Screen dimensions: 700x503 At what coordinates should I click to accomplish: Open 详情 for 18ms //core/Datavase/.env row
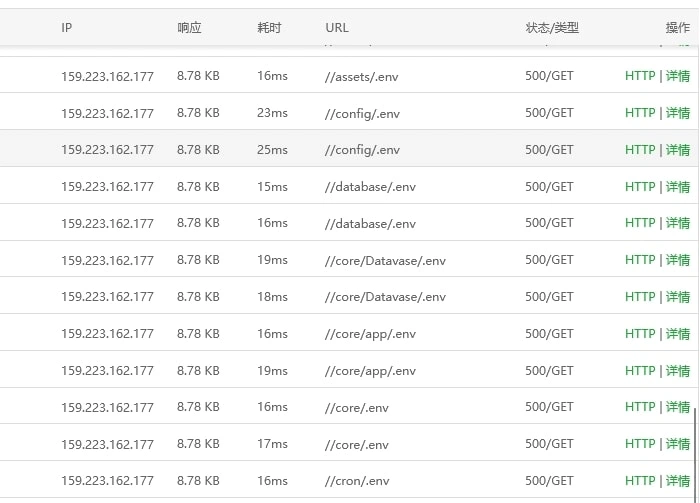click(x=678, y=297)
